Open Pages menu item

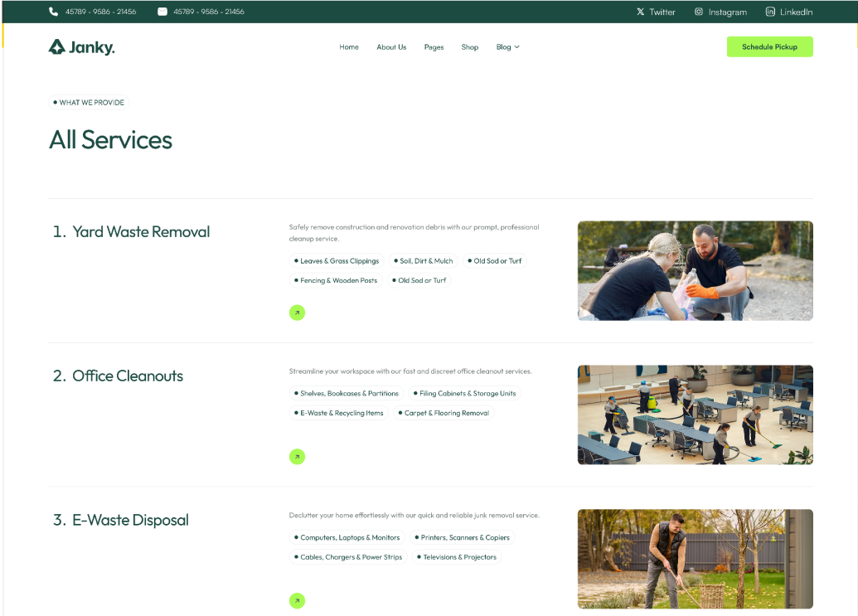pyautogui.click(x=434, y=47)
